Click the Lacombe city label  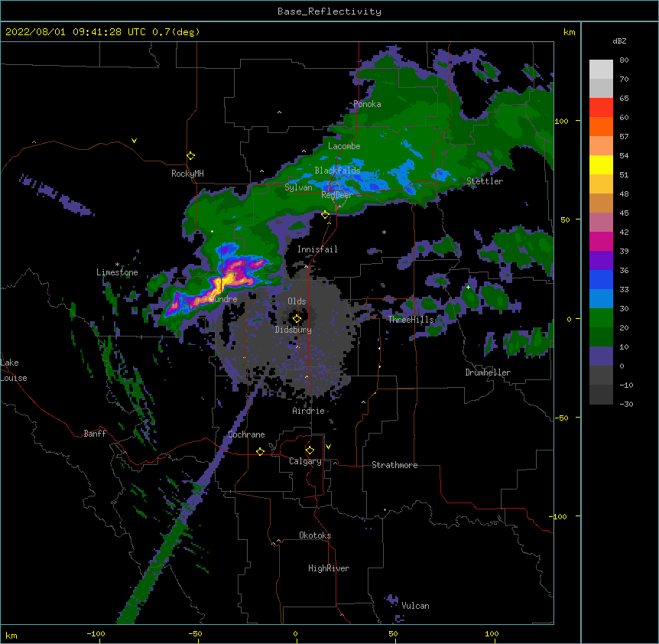pyautogui.click(x=344, y=146)
